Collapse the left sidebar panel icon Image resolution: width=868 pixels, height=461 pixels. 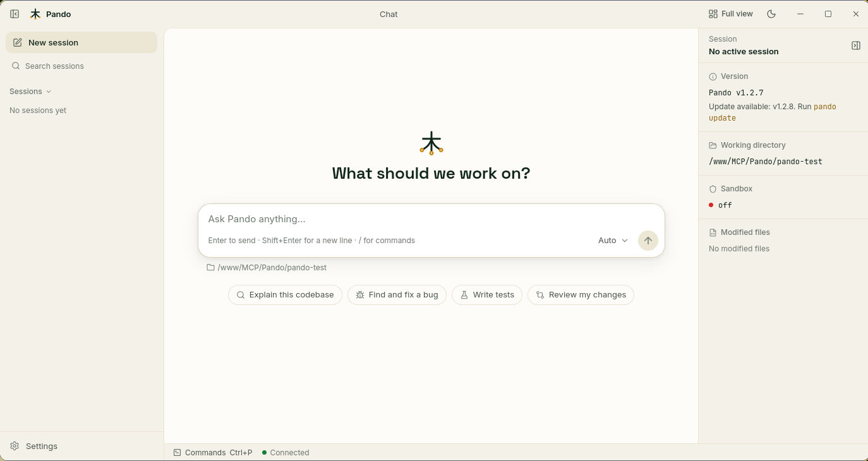tap(15, 14)
